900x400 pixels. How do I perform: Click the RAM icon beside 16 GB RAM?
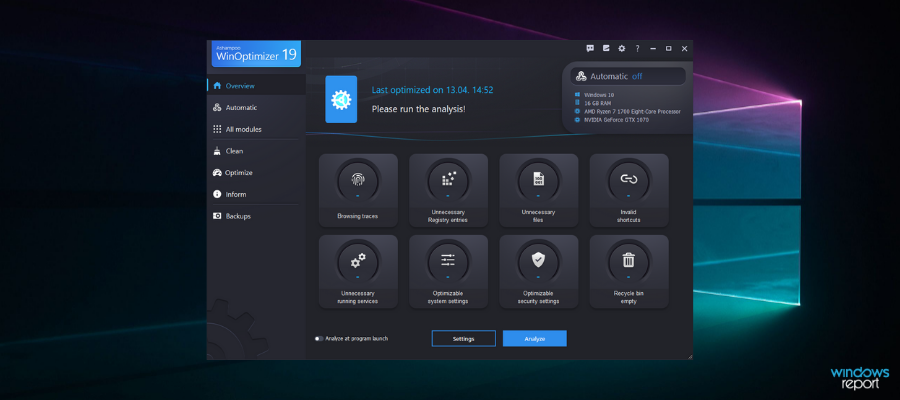tap(577, 103)
